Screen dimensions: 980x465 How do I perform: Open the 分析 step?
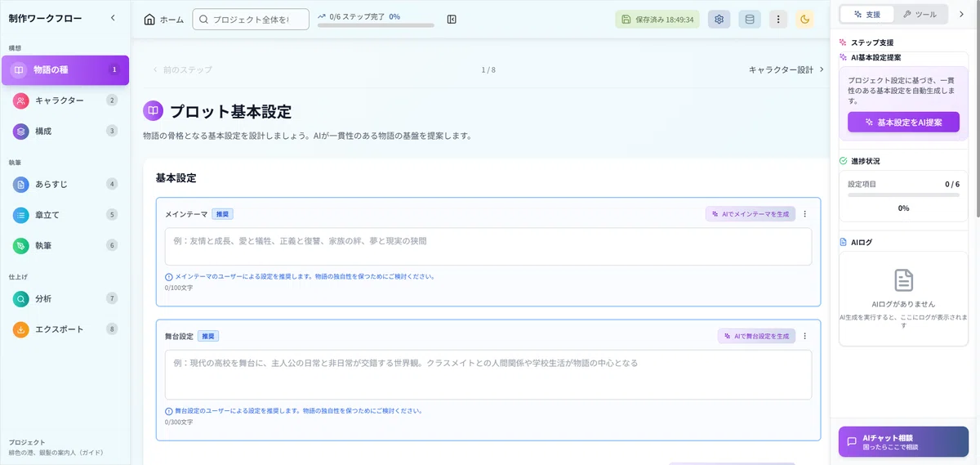[65, 298]
